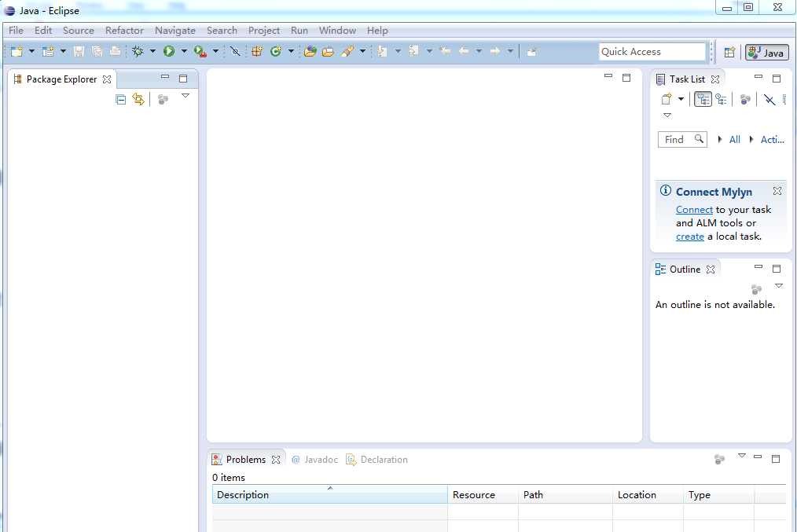Image resolution: width=797 pixels, height=532 pixels.
Task: Click inside the Quick Access field
Action: [x=652, y=51]
